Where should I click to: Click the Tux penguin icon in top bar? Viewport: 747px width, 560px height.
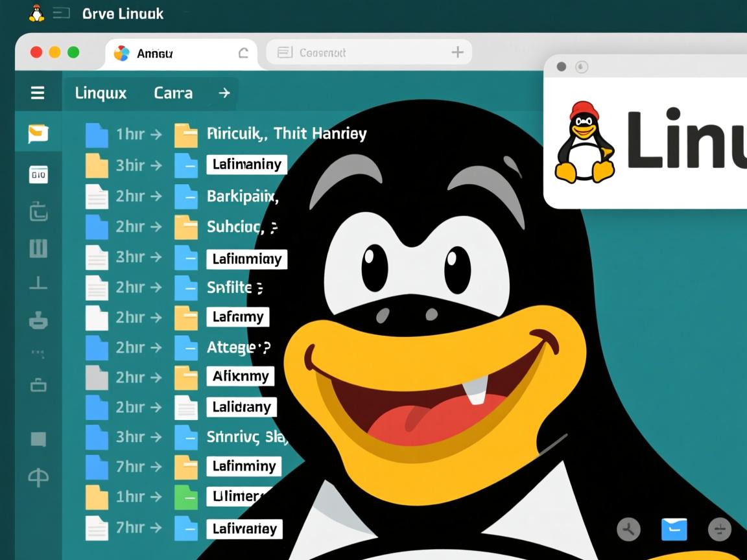click(37, 13)
